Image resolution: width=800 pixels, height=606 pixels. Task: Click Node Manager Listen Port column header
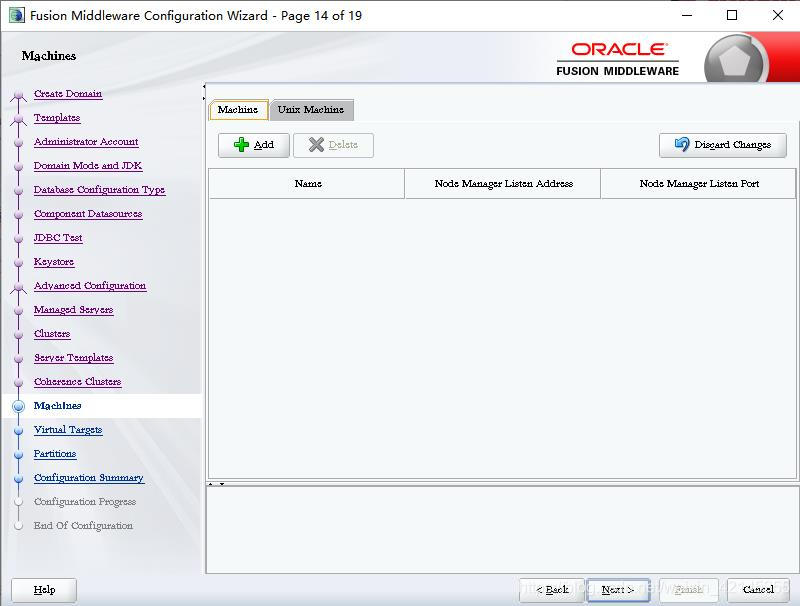698,184
